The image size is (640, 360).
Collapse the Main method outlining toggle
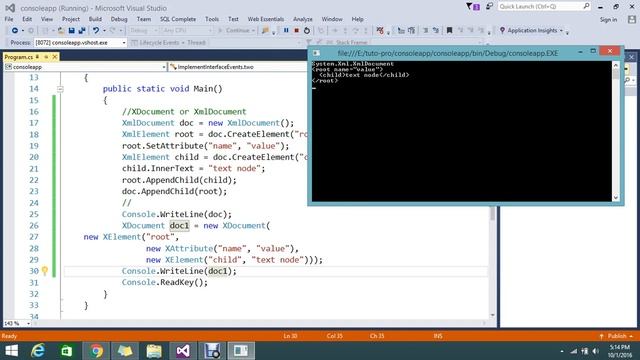point(60,89)
